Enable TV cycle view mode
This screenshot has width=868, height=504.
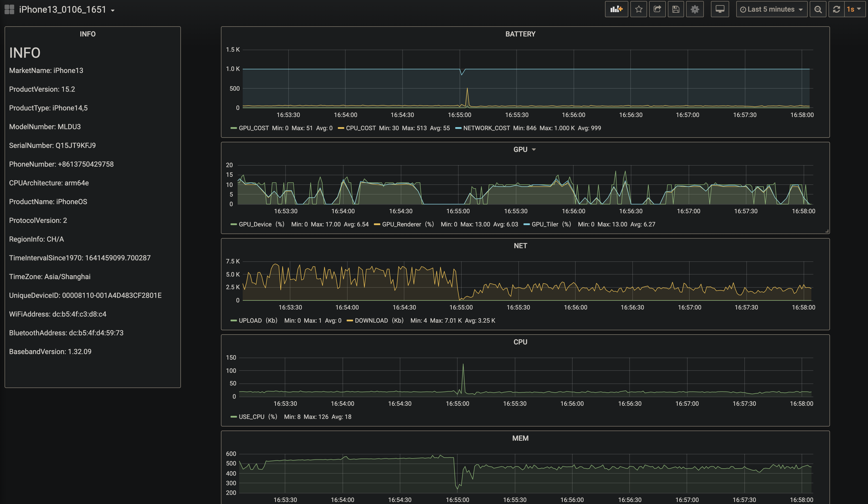tap(720, 9)
